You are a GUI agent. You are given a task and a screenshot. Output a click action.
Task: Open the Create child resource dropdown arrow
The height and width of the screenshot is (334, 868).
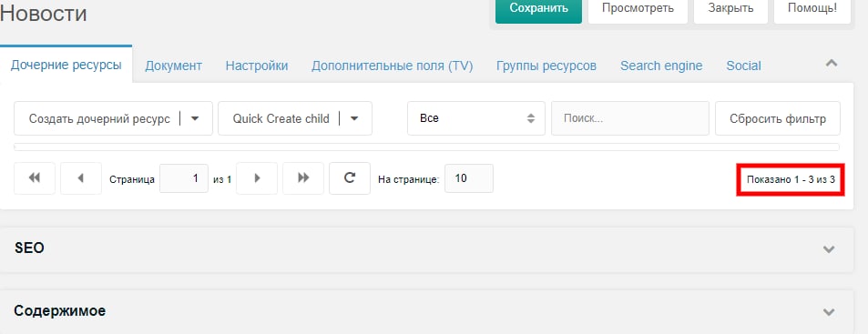[x=195, y=118]
